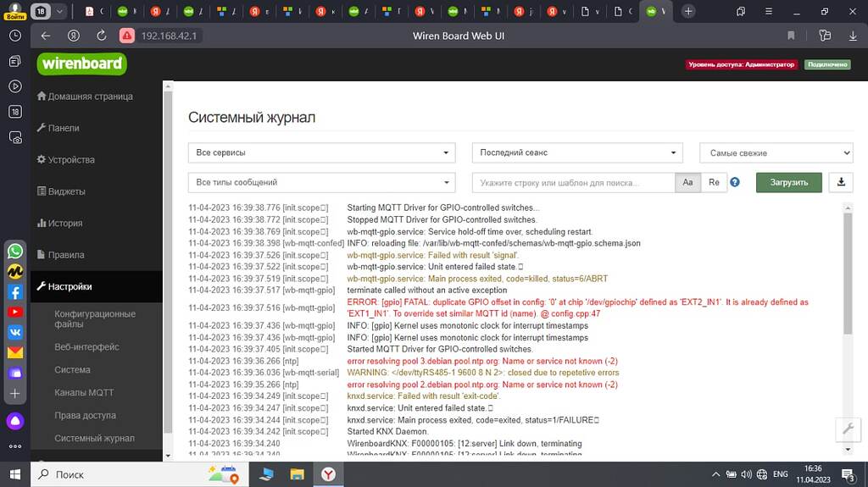This screenshot has height=487, width=868.
Task: Open the tab list dropdown arrow
Action: (59, 11)
